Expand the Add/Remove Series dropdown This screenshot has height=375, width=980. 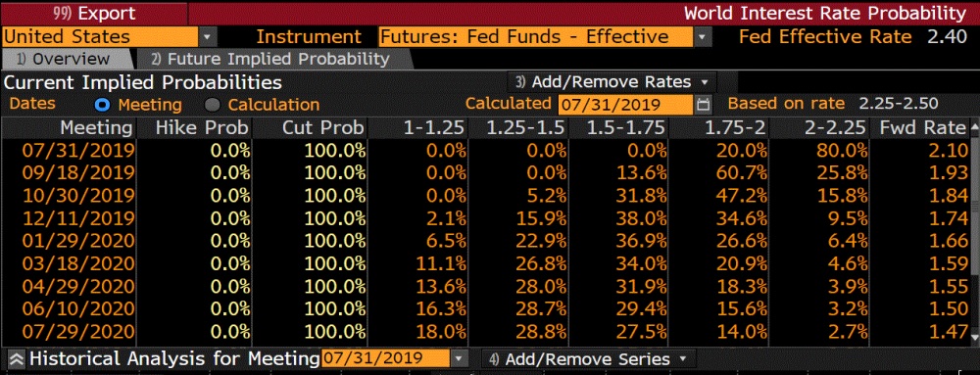(588, 359)
